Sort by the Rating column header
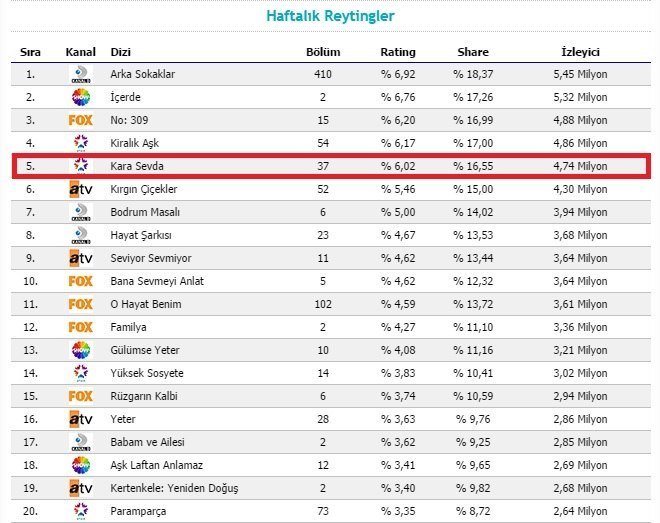Image resolution: width=660 pixels, height=523 pixels. pyautogui.click(x=398, y=52)
